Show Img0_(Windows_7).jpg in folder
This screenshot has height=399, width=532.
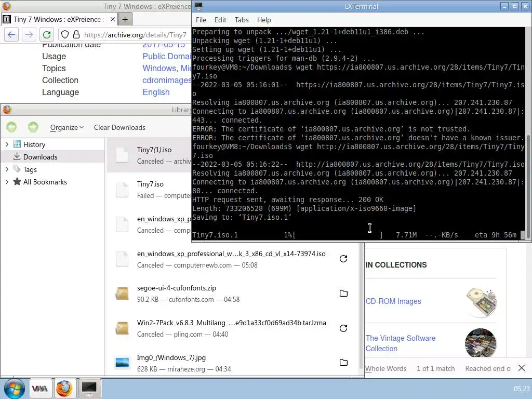[343, 362]
